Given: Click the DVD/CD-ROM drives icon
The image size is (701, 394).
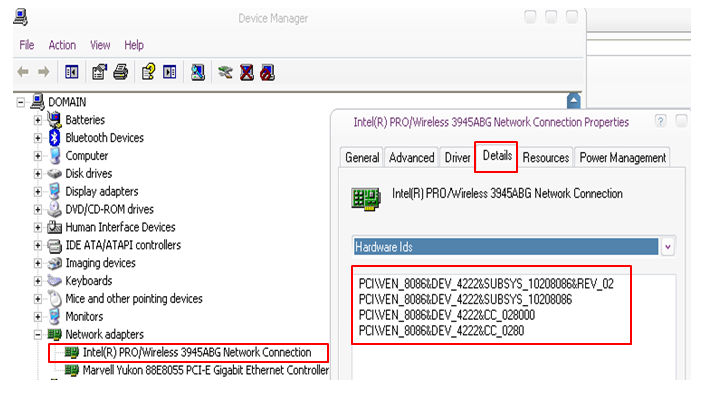Looking at the screenshot, I should click(55, 209).
